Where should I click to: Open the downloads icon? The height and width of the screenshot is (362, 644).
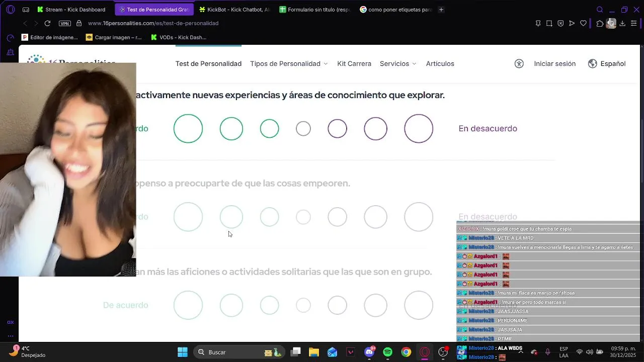[622, 23]
